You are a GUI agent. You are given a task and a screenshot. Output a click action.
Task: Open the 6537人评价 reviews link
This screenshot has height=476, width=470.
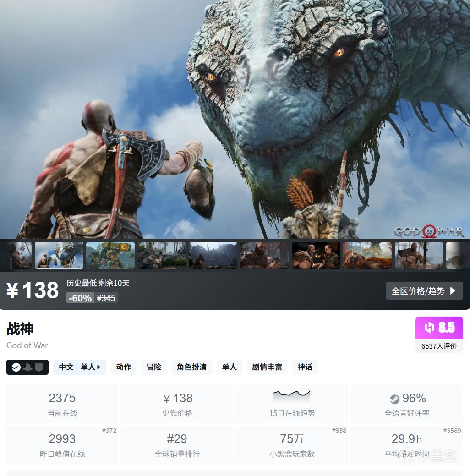[x=439, y=346]
